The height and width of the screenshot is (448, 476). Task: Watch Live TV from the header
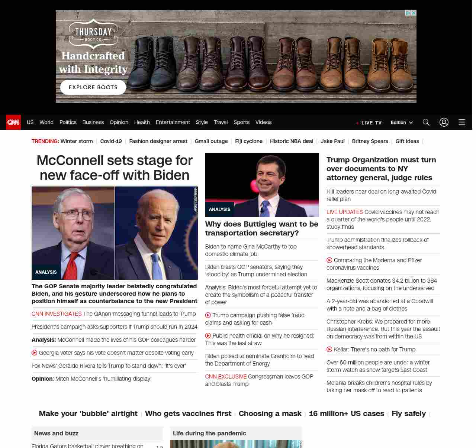pyautogui.click(x=369, y=123)
